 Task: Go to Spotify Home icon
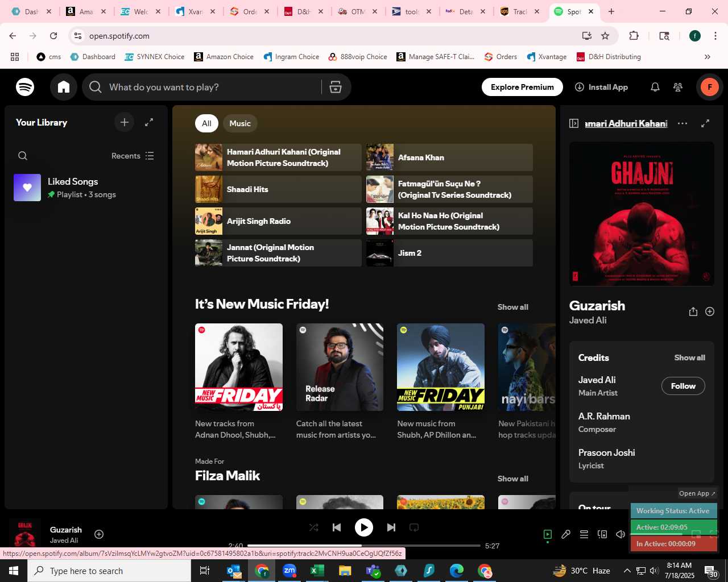point(64,87)
